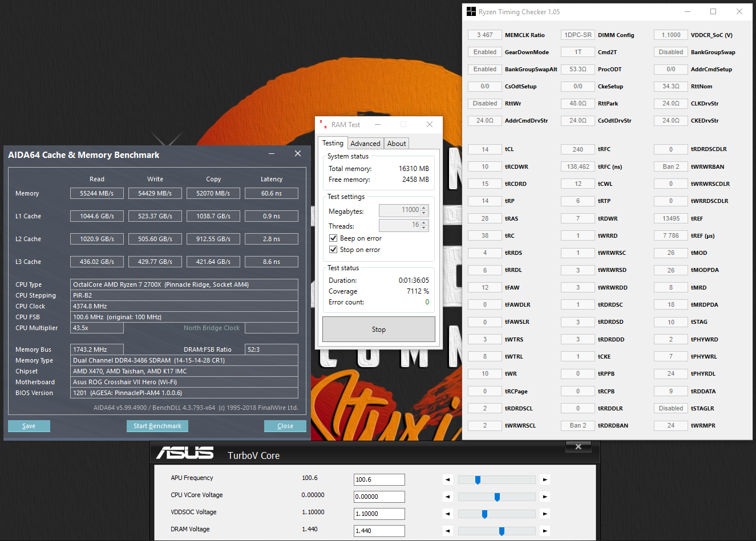Switch to the Testing tab

coord(333,143)
